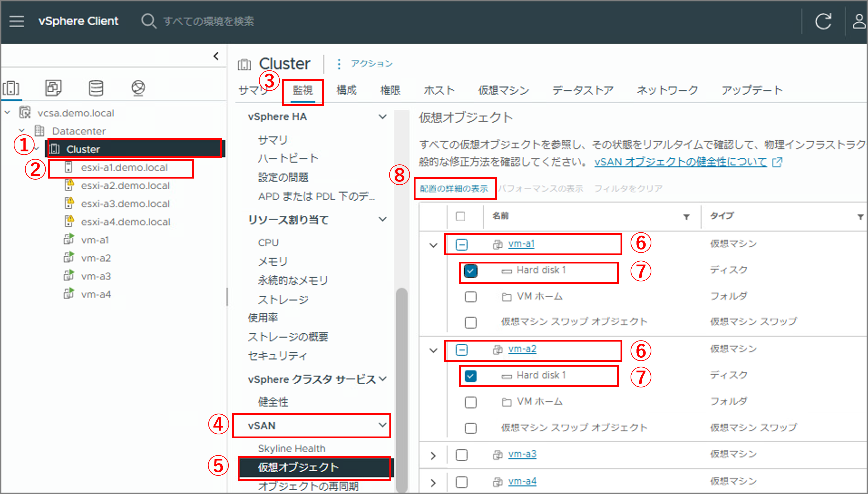Toggle the vm-a2 row checkbox
Image resolution: width=868 pixels, height=494 pixels.
pyautogui.click(x=461, y=349)
